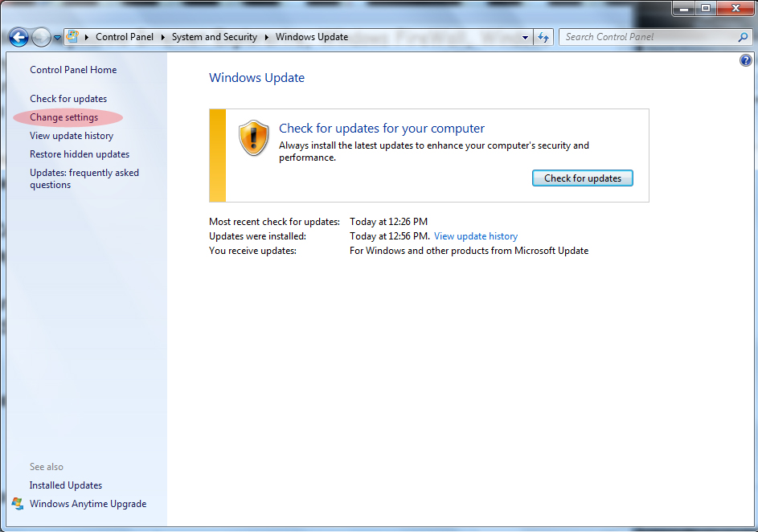The width and height of the screenshot is (758, 532).
Task: Expand arrow after System and Security
Action: pyautogui.click(x=266, y=37)
